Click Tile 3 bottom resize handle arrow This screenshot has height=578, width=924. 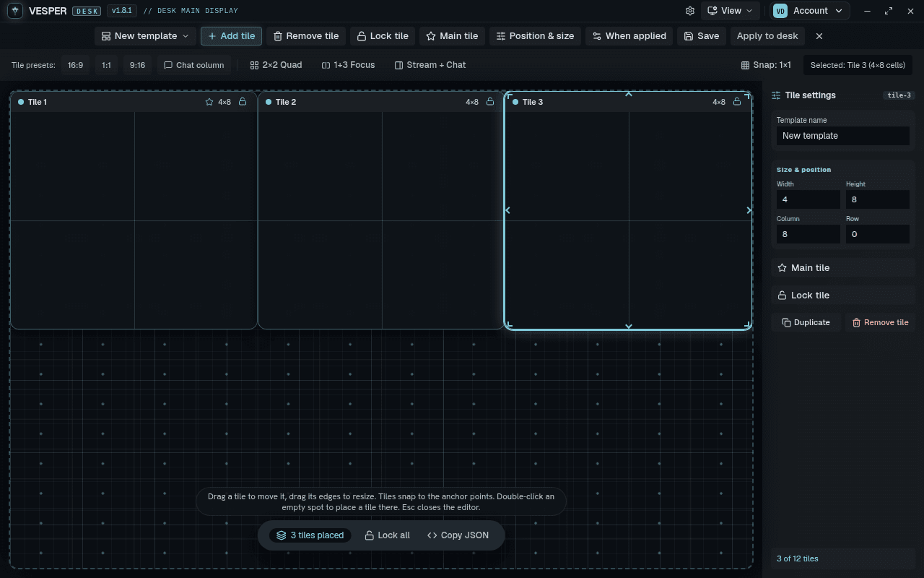(x=628, y=327)
